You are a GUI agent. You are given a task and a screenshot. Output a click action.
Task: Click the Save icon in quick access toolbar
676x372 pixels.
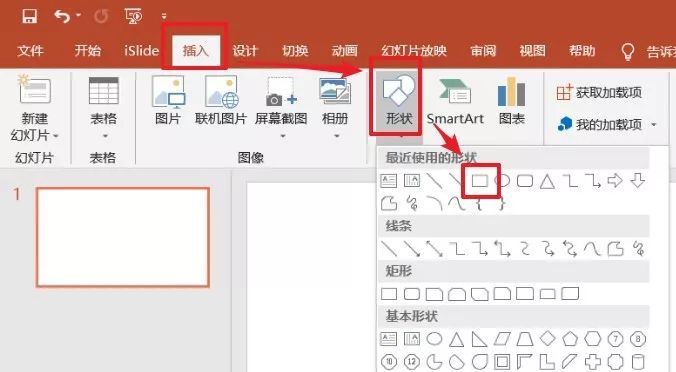29,16
